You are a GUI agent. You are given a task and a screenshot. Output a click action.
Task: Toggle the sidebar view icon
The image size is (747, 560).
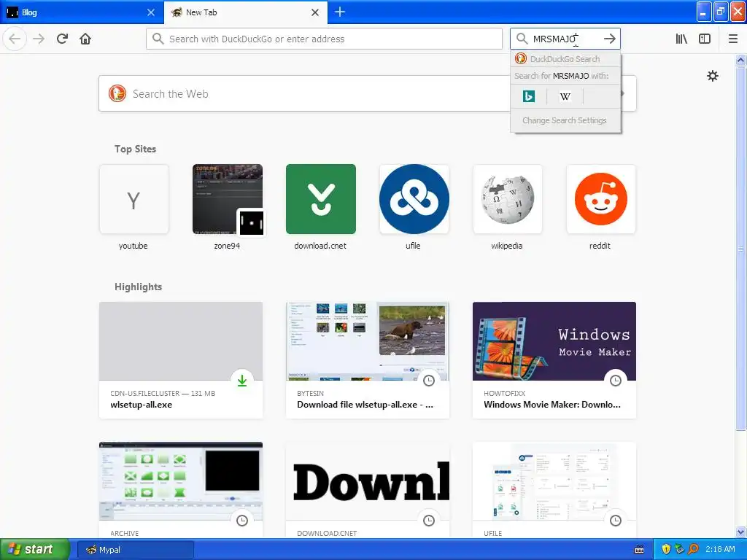pos(705,39)
